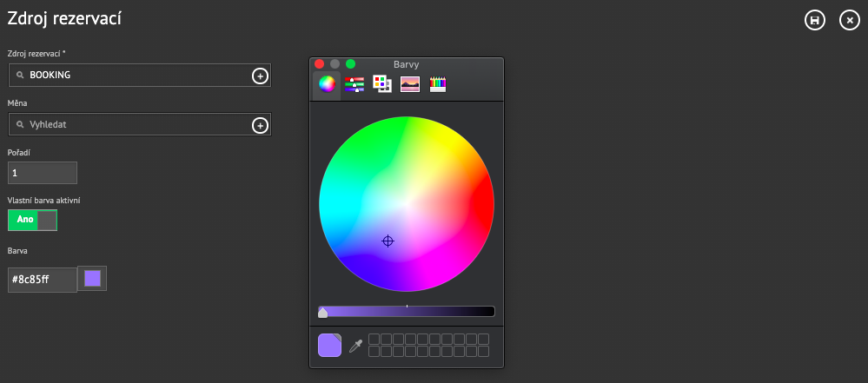Click search icon in BOOKING field
Viewport: 868px width, 383px height.
(x=20, y=76)
